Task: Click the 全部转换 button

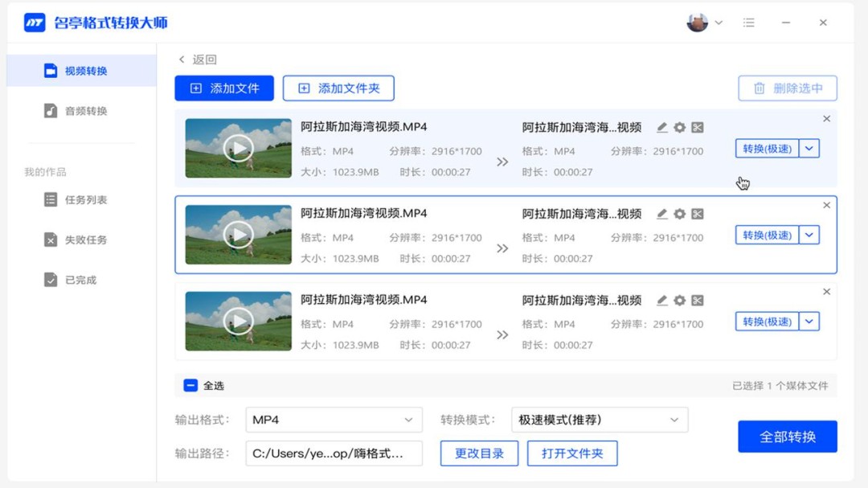Action: click(x=787, y=437)
